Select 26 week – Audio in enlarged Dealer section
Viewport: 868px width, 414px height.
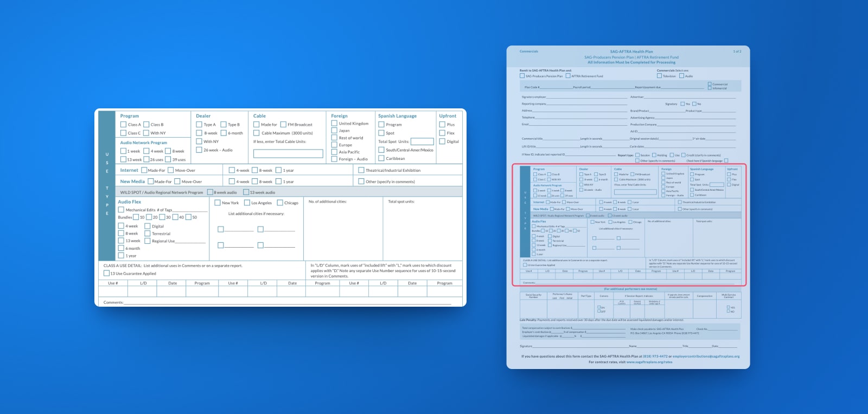[x=199, y=150]
